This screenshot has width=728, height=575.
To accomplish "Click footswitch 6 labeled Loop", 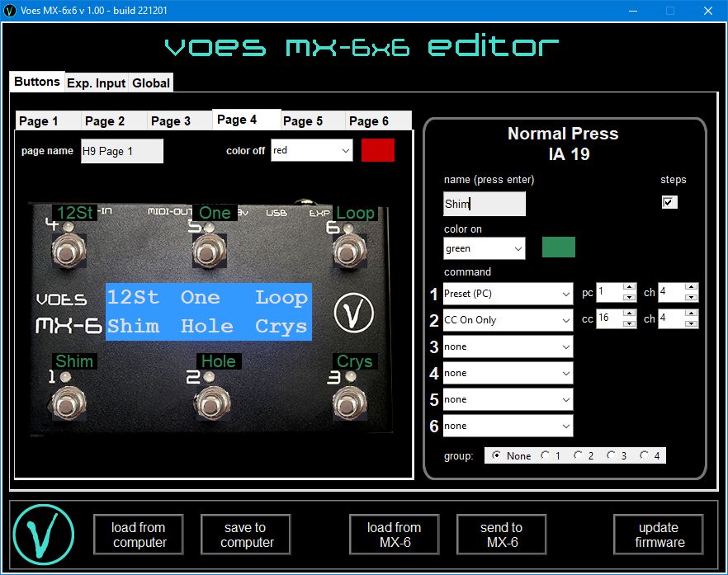I will [x=348, y=250].
